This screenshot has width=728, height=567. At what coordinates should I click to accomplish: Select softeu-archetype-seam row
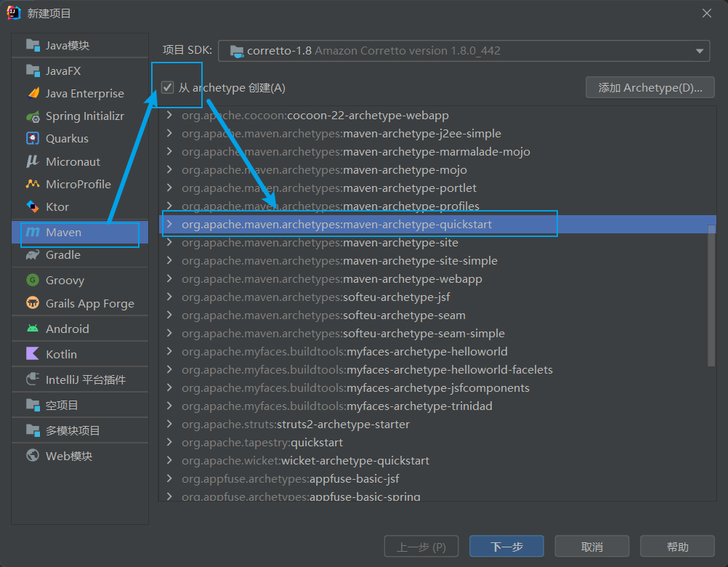(x=437, y=315)
